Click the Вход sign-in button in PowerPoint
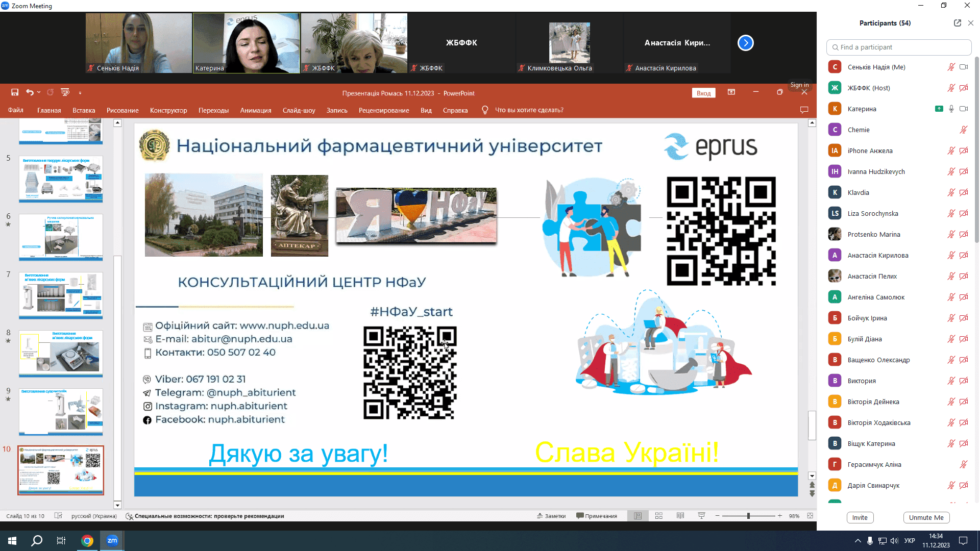 (703, 93)
